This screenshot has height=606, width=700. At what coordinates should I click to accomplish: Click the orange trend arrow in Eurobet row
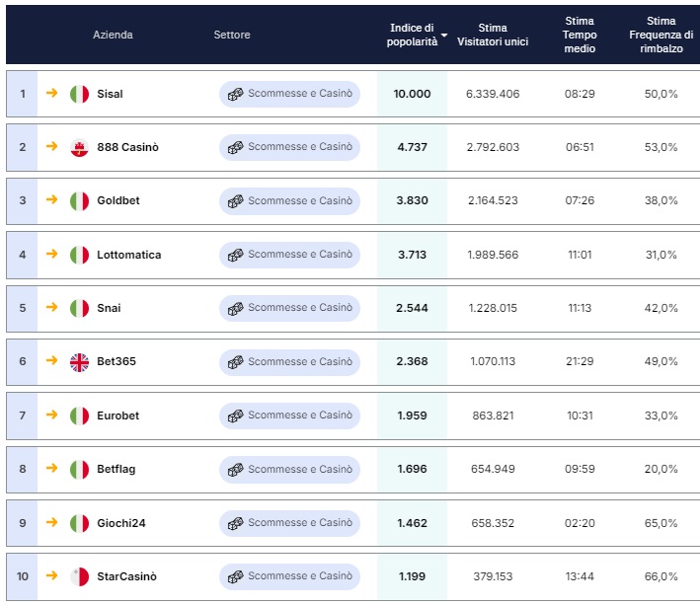(51, 415)
